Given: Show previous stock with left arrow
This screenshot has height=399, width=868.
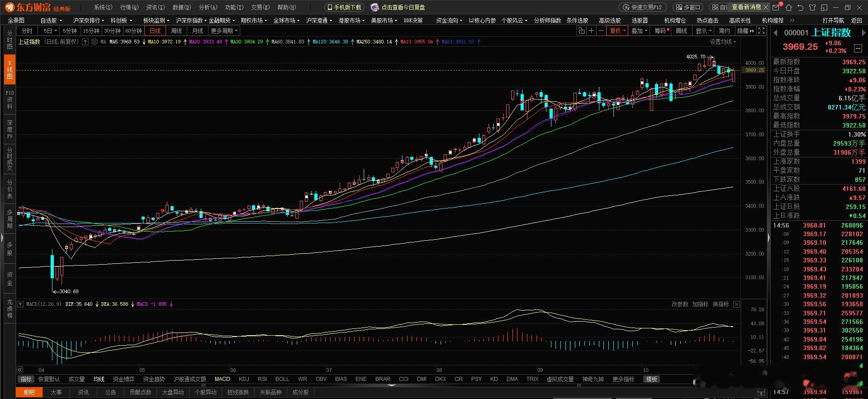Looking at the screenshot, I should (x=775, y=33).
